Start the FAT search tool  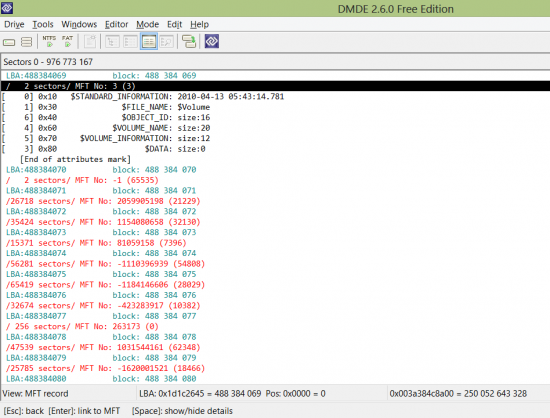[67, 41]
